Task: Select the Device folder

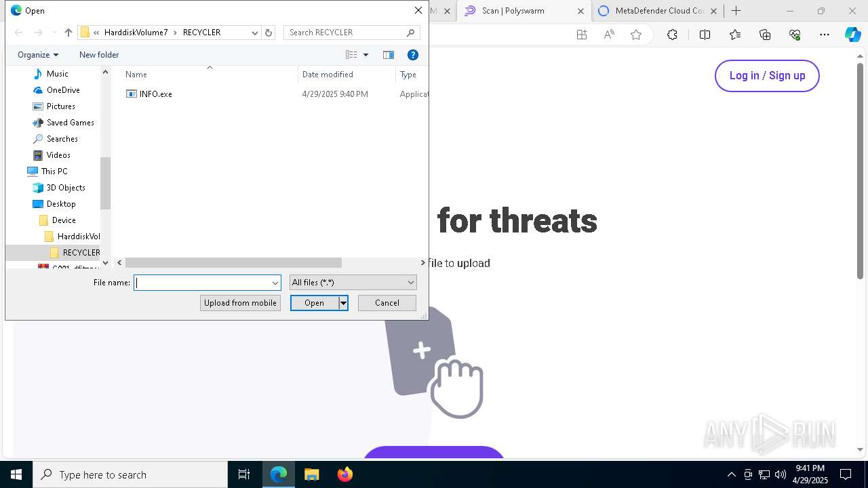Action: tap(64, 220)
